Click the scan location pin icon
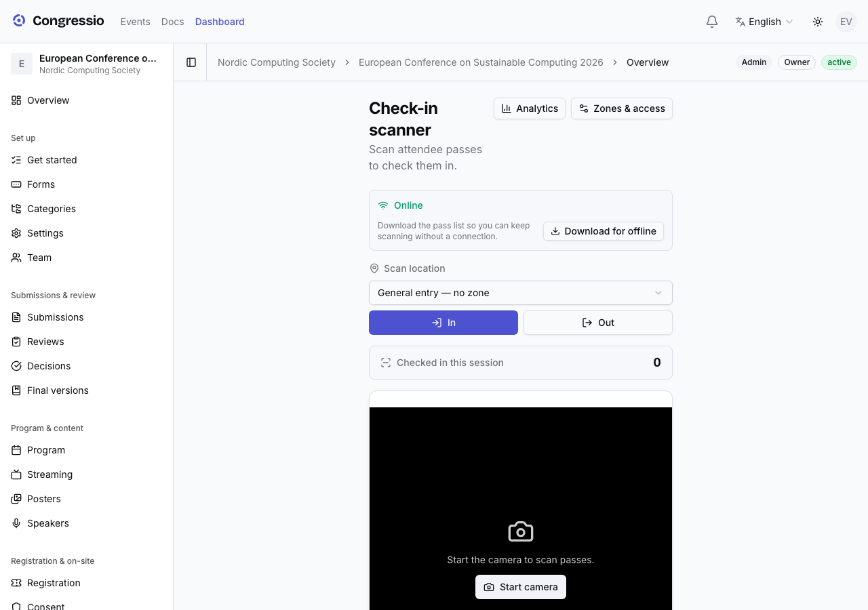The image size is (868, 610). 374,268
